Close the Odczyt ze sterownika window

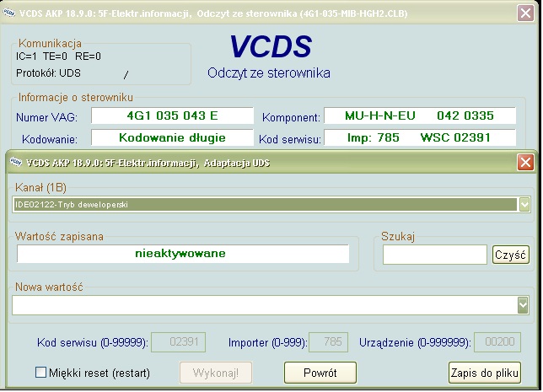525,13
